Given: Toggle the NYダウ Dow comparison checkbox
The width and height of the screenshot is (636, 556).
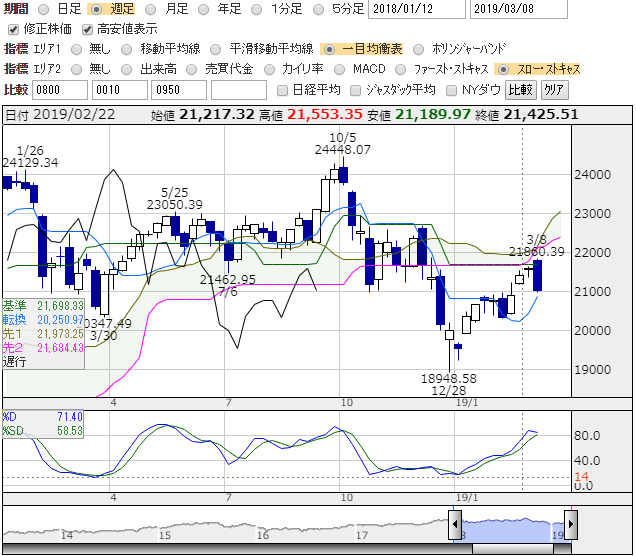Looking at the screenshot, I should coord(451,90).
